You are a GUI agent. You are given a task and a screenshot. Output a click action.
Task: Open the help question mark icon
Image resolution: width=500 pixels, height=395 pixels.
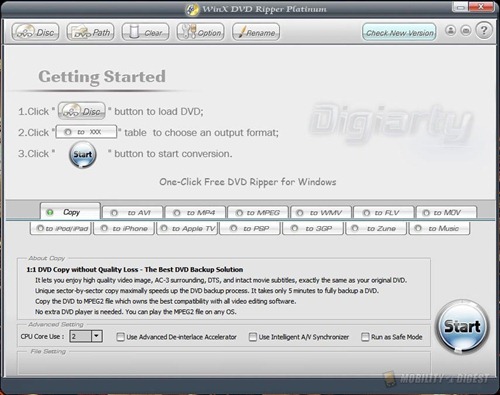pos(484,30)
